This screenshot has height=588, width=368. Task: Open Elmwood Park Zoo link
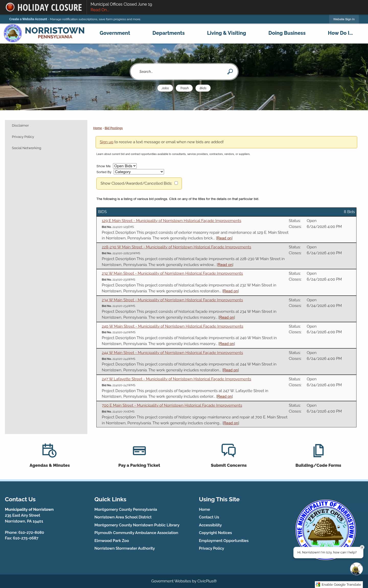point(111,540)
